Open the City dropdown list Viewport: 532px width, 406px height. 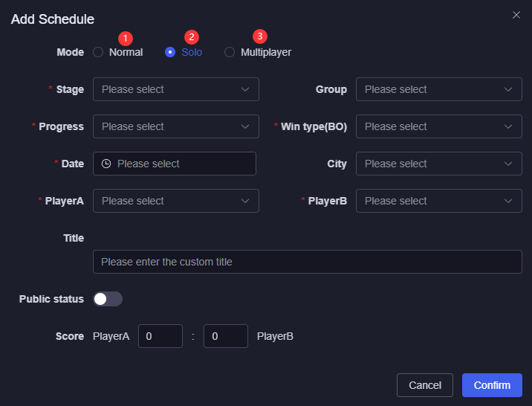click(438, 164)
